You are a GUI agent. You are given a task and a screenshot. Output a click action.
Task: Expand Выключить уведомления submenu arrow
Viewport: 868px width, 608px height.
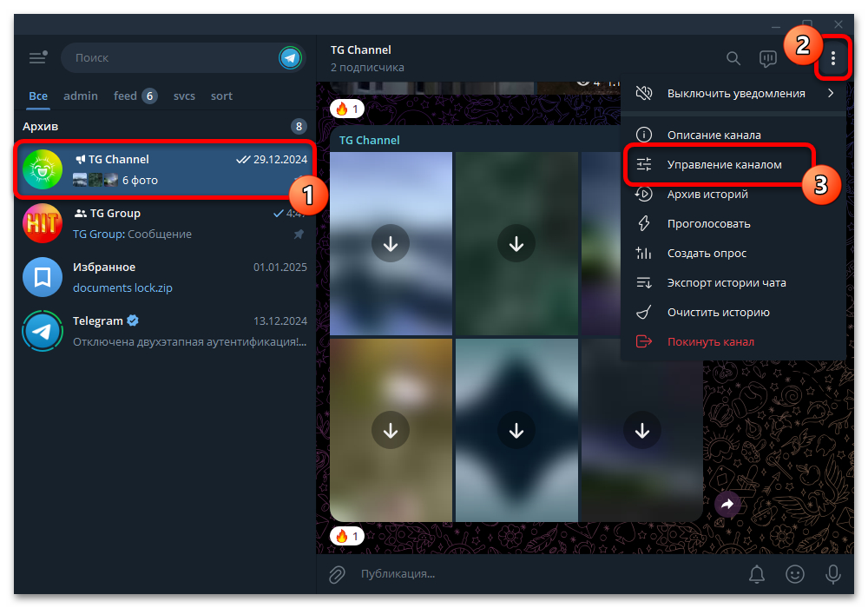coord(831,93)
